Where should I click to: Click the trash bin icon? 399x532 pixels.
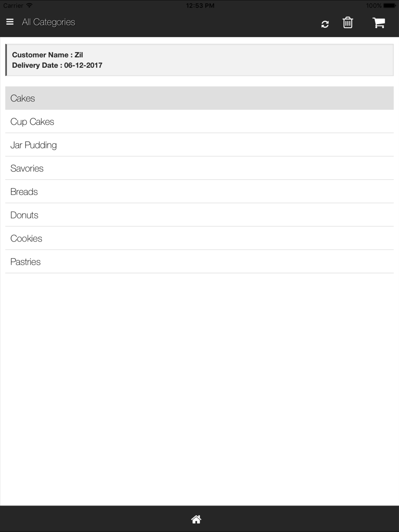pos(348,23)
